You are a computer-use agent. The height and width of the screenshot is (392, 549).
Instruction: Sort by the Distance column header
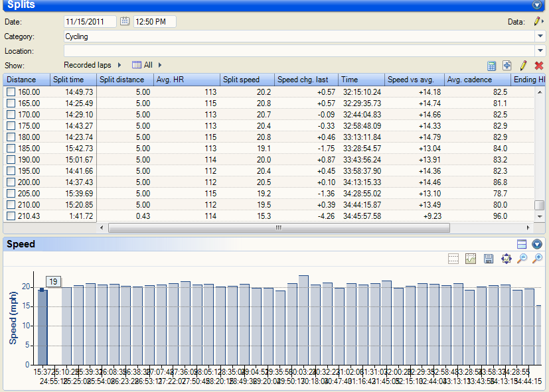[x=27, y=80]
